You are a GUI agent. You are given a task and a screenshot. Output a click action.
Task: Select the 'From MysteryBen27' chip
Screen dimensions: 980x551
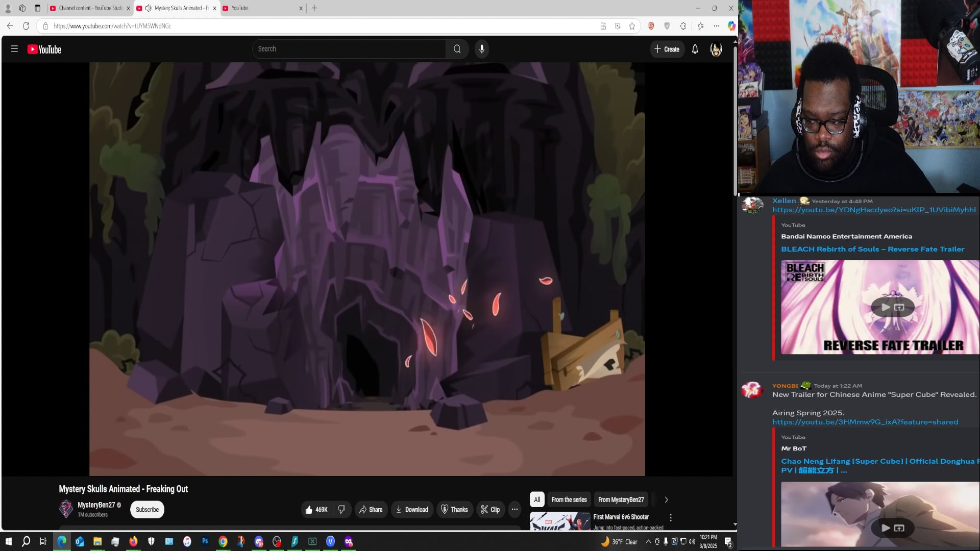(x=621, y=500)
